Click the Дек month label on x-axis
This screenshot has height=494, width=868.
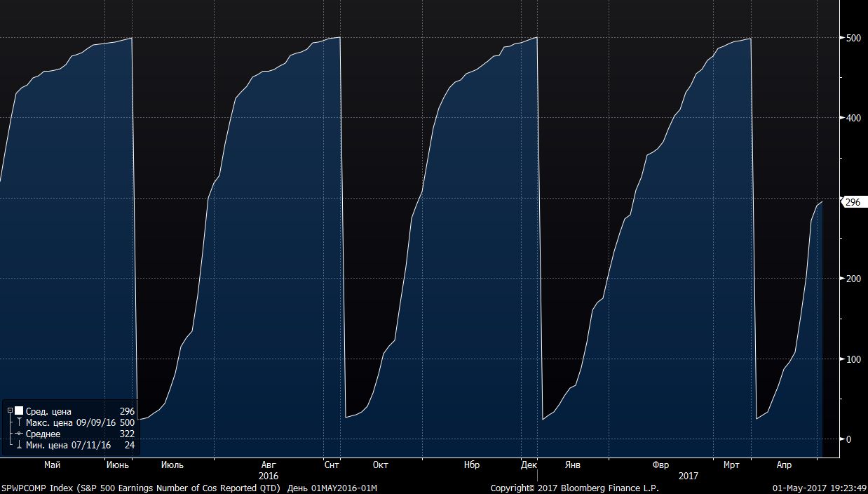coord(529,465)
